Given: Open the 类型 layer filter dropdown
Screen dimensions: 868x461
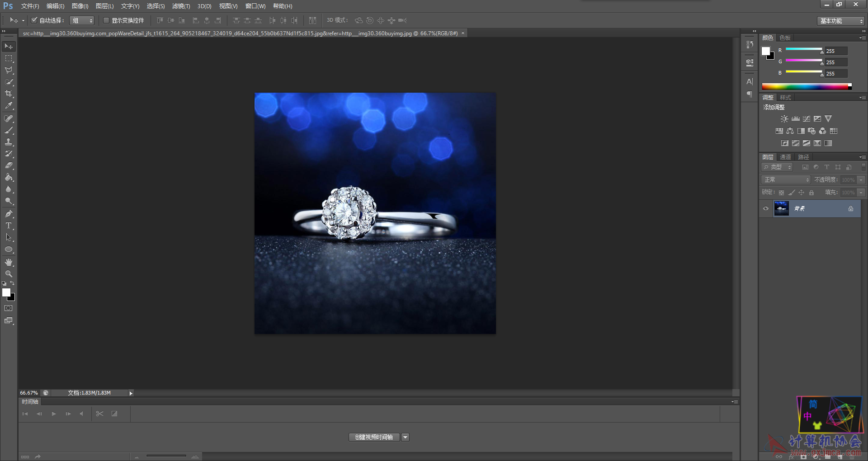Looking at the screenshot, I should 777,167.
